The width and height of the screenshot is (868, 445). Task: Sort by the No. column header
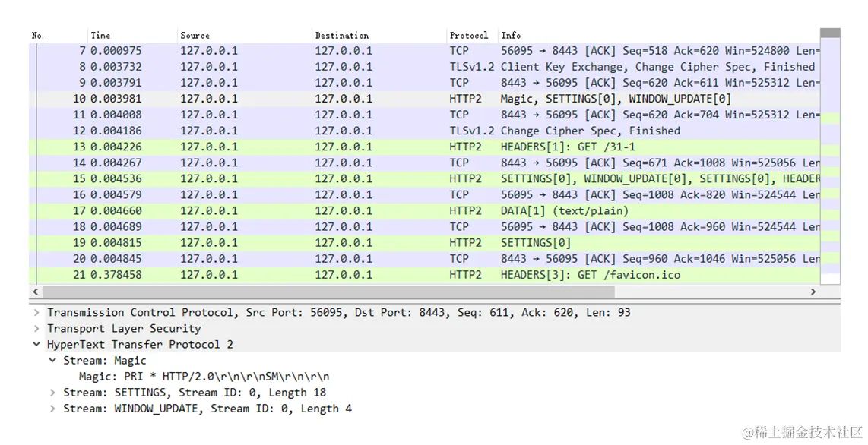coord(58,36)
